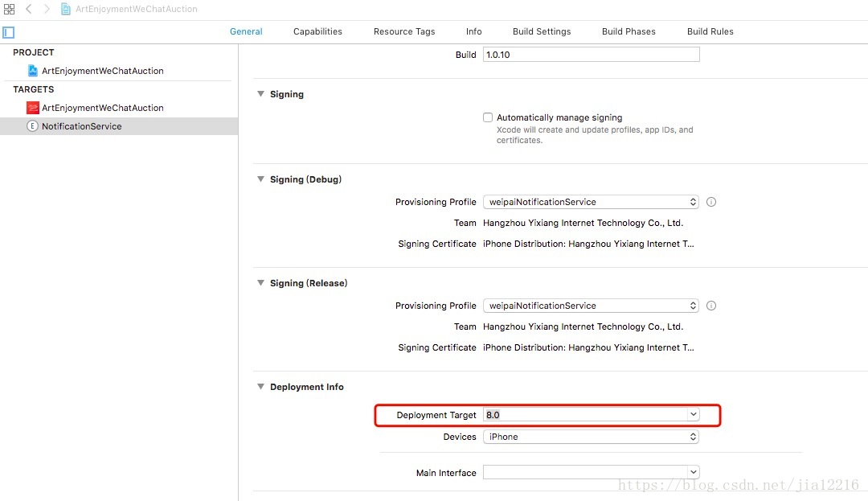The width and height of the screenshot is (868, 501).
Task: Click the TARGETS header label
Action: pyautogui.click(x=34, y=89)
